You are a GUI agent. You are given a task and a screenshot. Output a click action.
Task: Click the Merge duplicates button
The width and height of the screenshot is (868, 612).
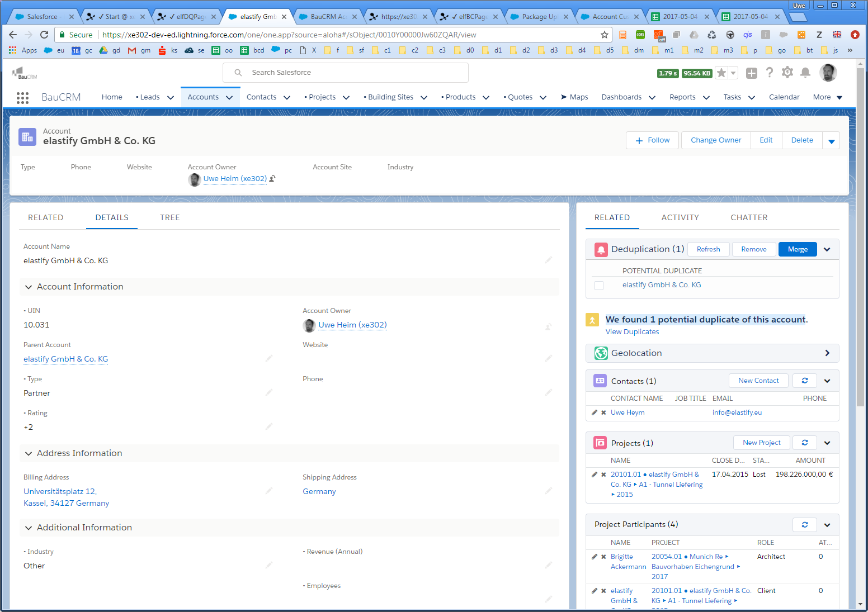(x=798, y=249)
